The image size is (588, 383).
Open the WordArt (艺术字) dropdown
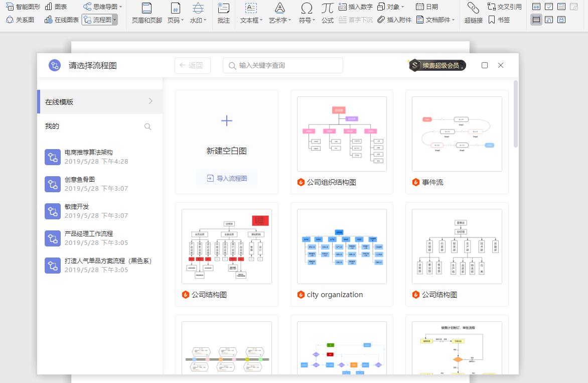pos(289,20)
